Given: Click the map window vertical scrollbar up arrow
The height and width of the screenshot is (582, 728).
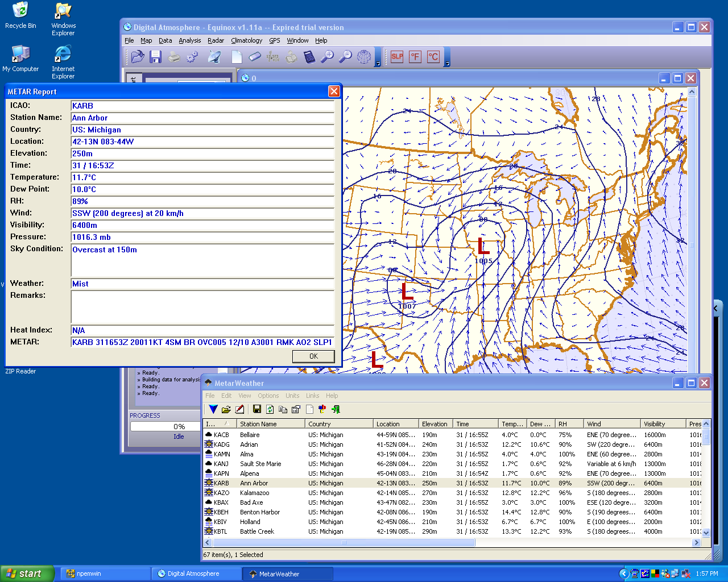Looking at the screenshot, I should (692, 92).
